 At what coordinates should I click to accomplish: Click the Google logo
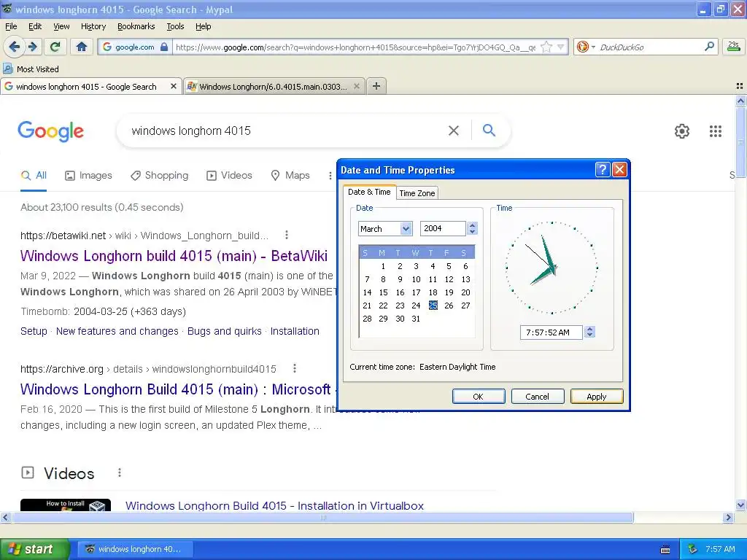tap(51, 131)
